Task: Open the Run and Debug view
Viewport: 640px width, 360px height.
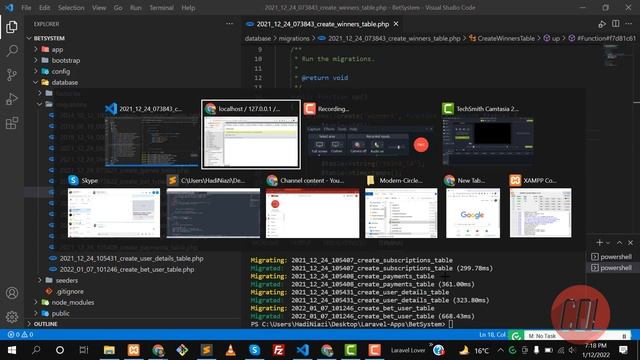Action: (12, 99)
